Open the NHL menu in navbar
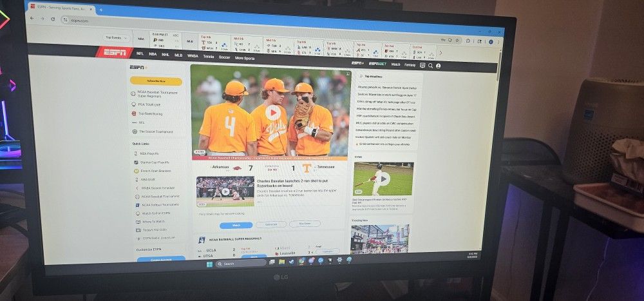This screenshot has width=644, height=301. [166, 54]
